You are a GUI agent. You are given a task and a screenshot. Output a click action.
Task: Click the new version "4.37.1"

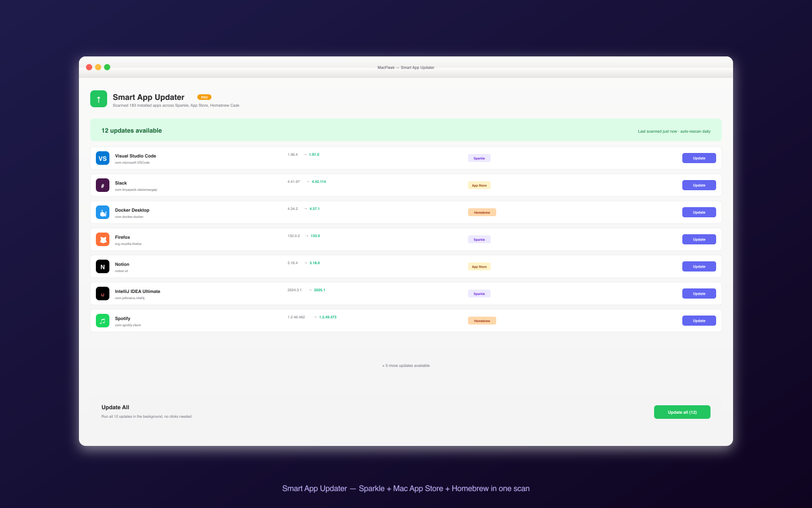pos(315,209)
